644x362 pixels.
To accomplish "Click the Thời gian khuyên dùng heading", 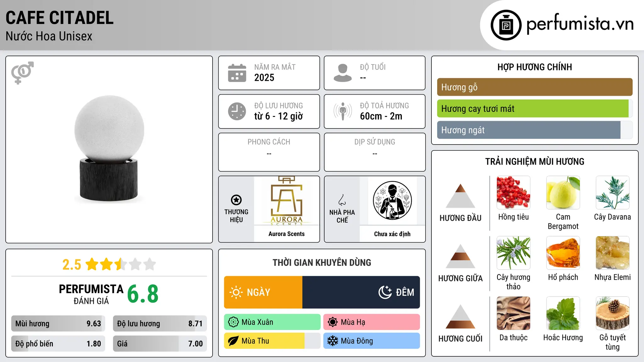I will tap(322, 262).
